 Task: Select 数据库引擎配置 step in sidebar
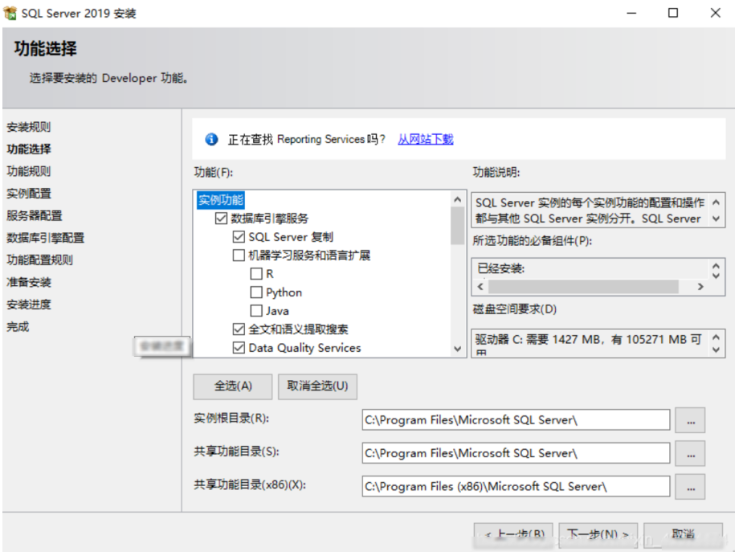pyautogui.click(x=45, y=238)
